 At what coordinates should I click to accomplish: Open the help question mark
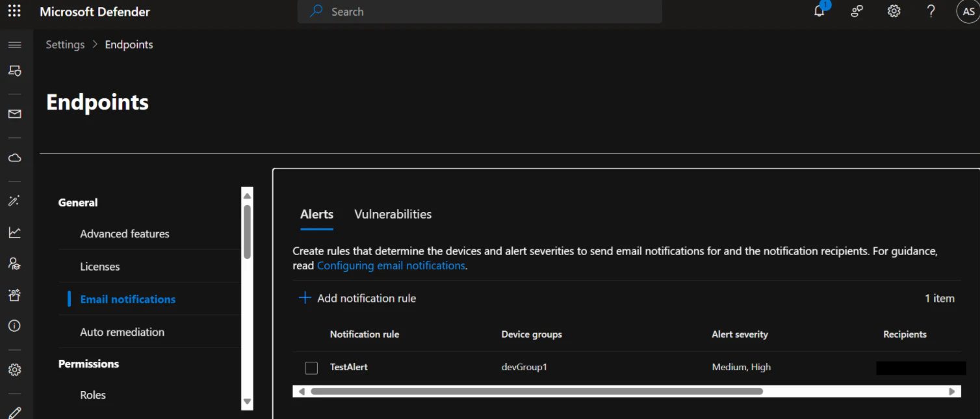pyautogui.click(x=931, y=11)
